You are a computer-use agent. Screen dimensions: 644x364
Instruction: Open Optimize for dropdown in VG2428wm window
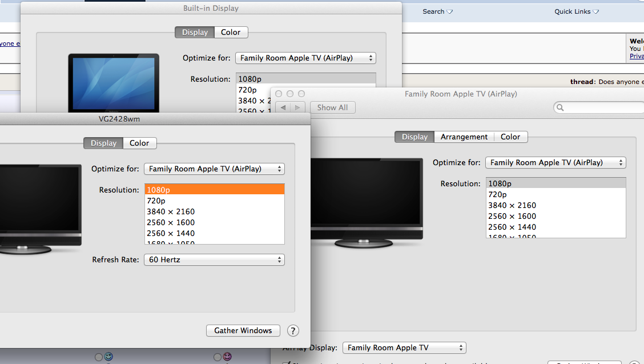215,169
